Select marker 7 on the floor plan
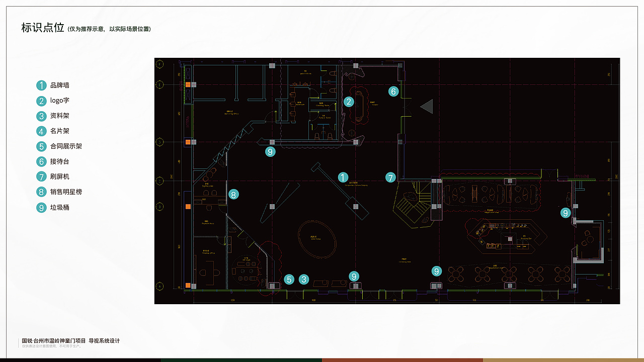Screen dimensions: 644x362 pyautogui.click(x=391, y=177)
